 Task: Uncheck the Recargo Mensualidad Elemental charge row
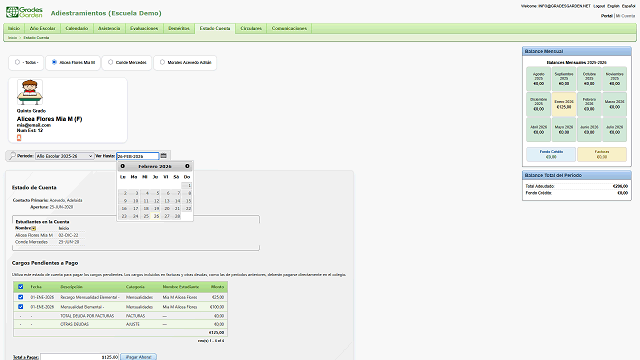pos(20,297)
